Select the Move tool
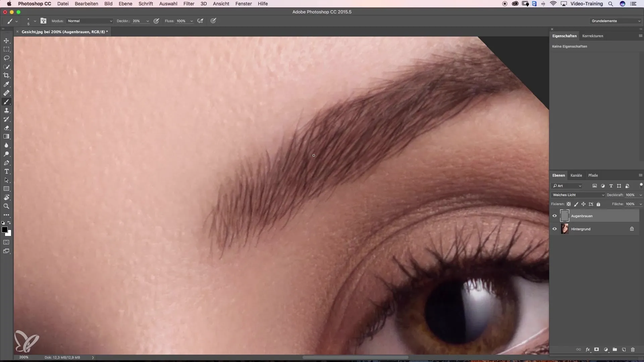The width and height of the screenshot is (644, 362). click(x=6, y=41)
